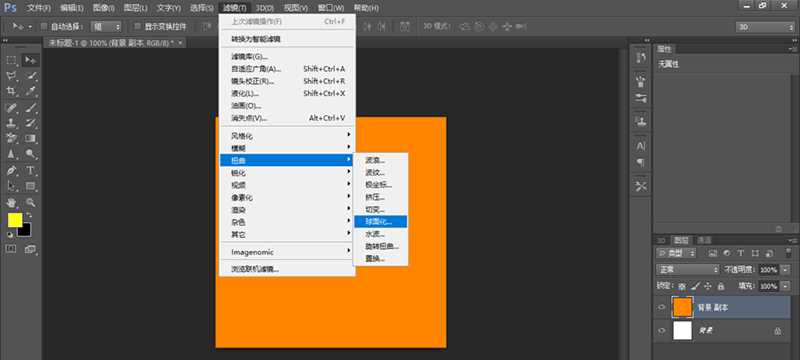Open the Paragraph panel icon

(641, 163)
